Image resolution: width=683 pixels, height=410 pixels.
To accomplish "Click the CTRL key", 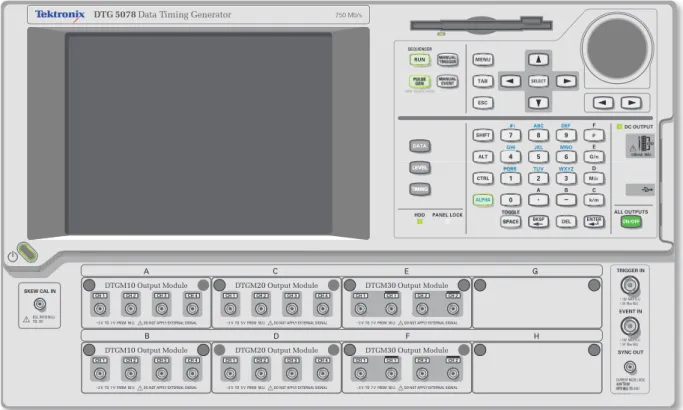I will [x=483, y=178].
